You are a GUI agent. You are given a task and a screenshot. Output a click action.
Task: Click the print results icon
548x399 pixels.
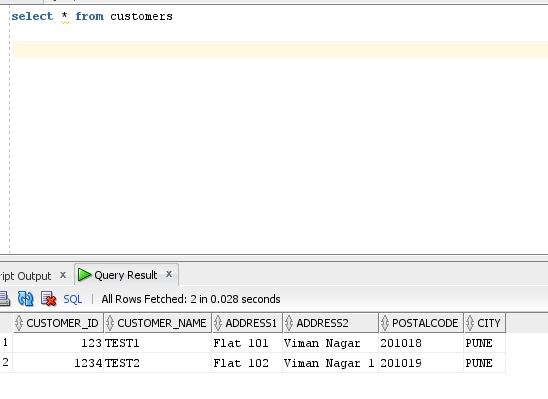pyautogui.click(x=5, y=299)
